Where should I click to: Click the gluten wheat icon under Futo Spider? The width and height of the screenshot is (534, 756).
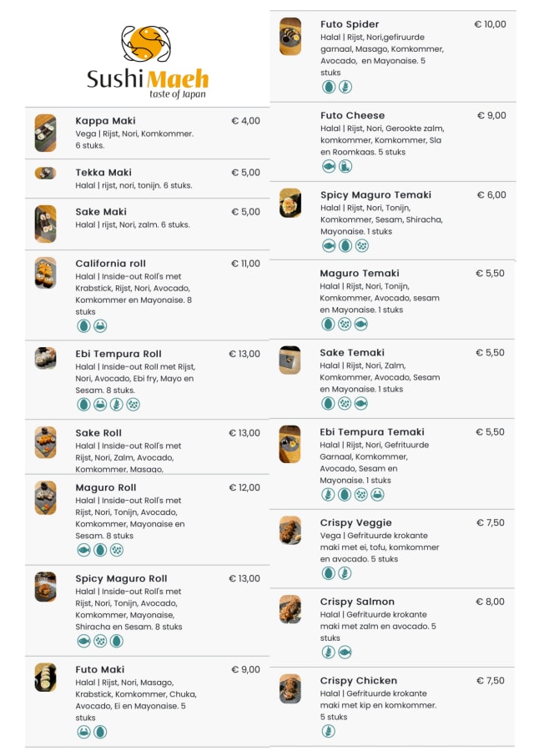coord(345,87)
